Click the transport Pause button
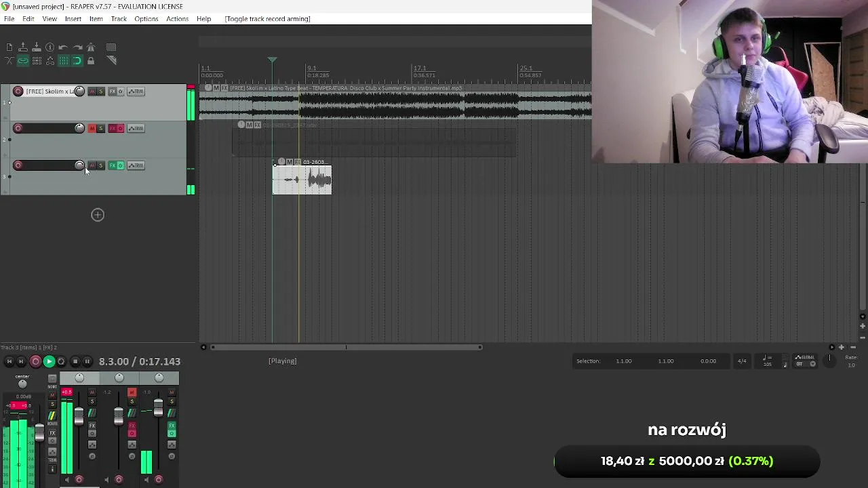Viewport: 868px width, 488px height. pyautogui.click(x=87, y=361)
